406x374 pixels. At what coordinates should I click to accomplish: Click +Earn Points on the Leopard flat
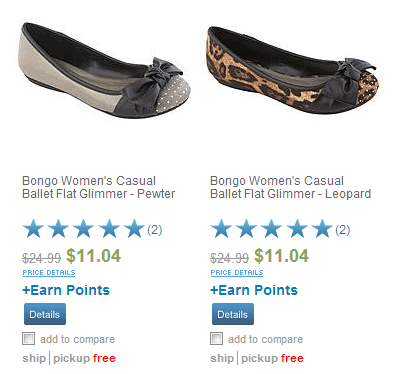point(254,290)
